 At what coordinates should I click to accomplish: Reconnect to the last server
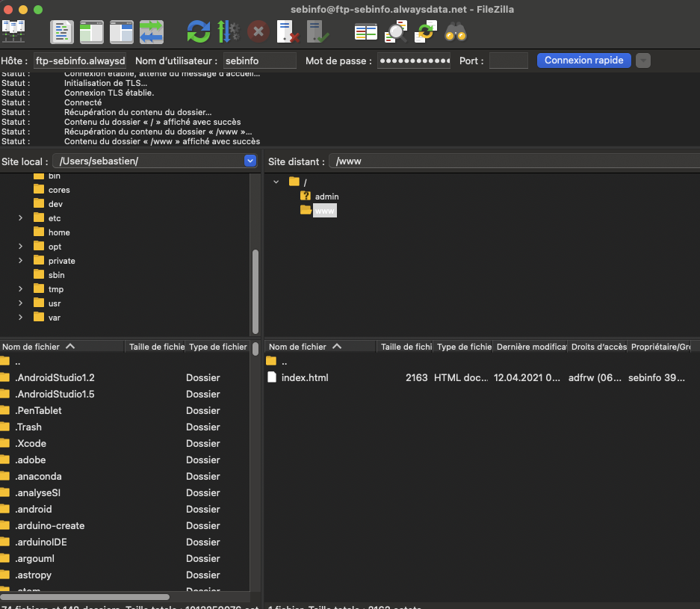pos(318,31)
